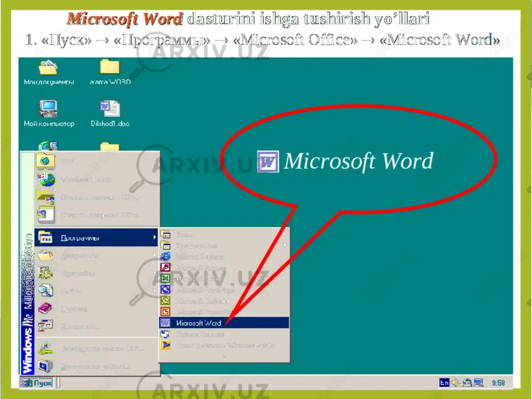The image size is (532, 399).
Task: Launch Проигрыватель Windows Media from submenu
Action: (225, 345)
